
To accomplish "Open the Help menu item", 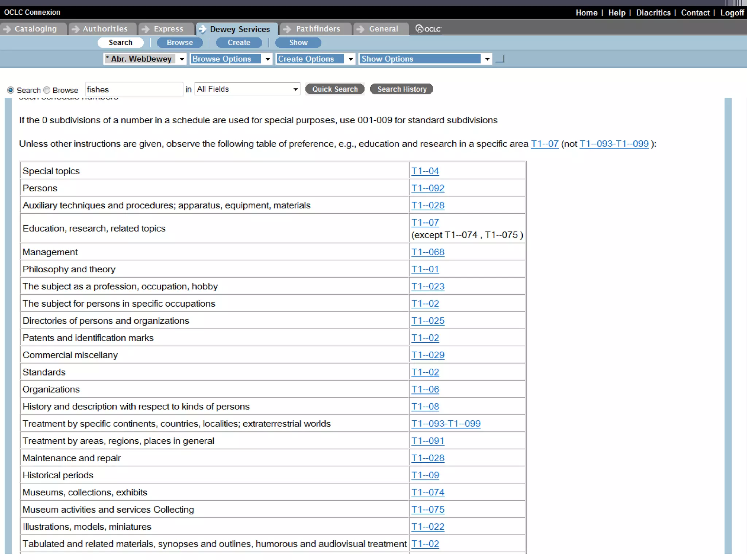I will [x=616, y=13].
